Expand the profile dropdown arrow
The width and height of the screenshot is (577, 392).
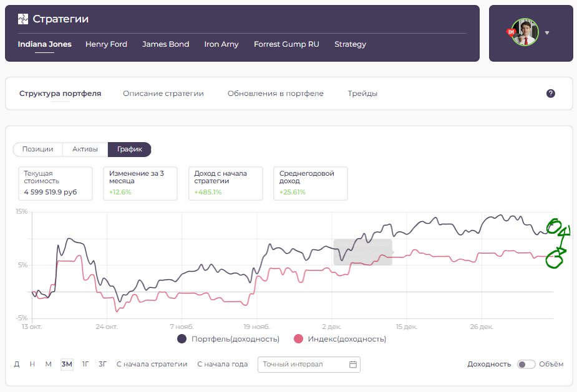[547, 33]
